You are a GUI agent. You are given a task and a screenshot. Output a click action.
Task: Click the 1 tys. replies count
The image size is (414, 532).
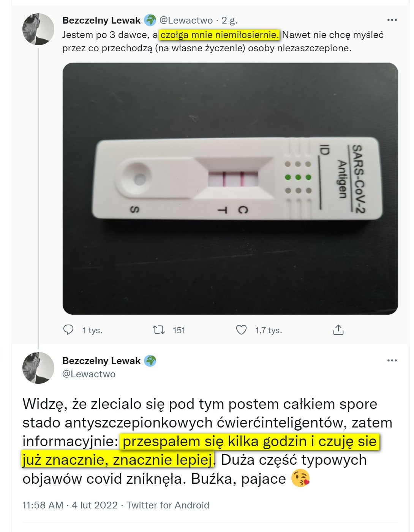point(92,330)
